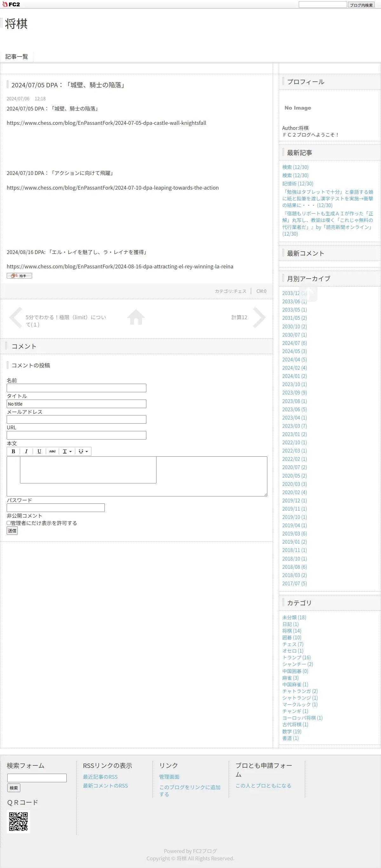This screenshot has height=868, width=381.
Task: Focus the 名前 input field
Action: 77,388
